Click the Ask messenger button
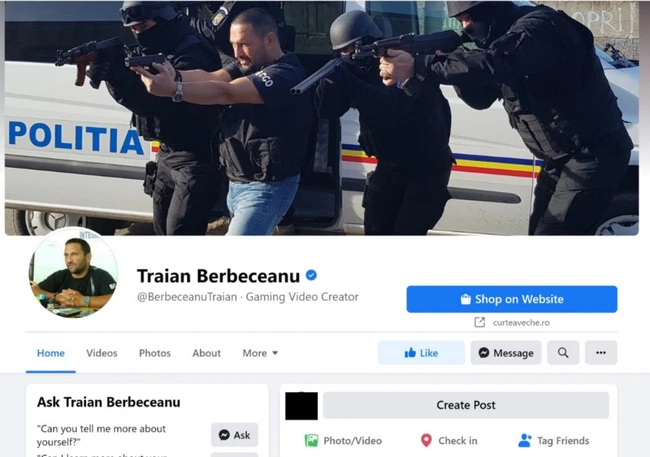 tap(235, 435)
